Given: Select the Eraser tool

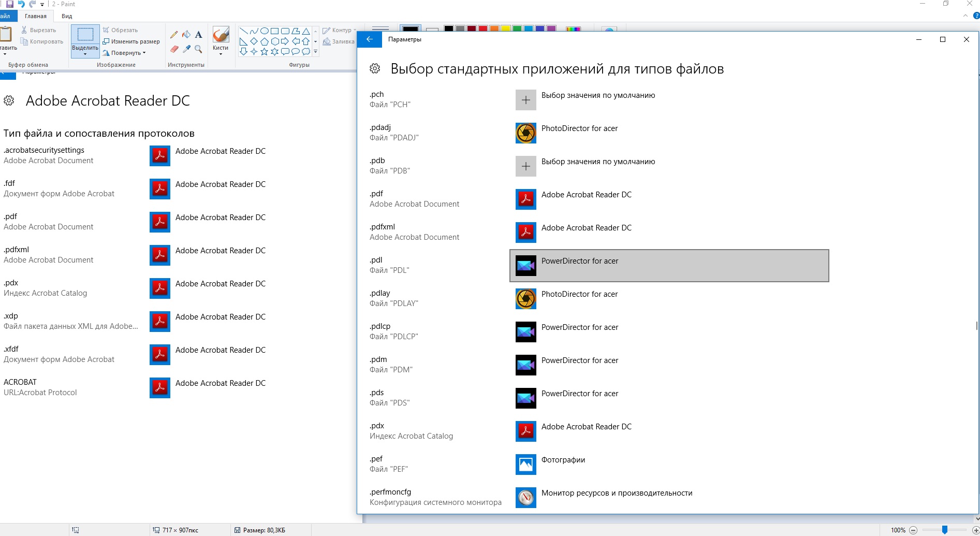Looking at the screenshot, I should pyautogui.click(x=174, y=49).
